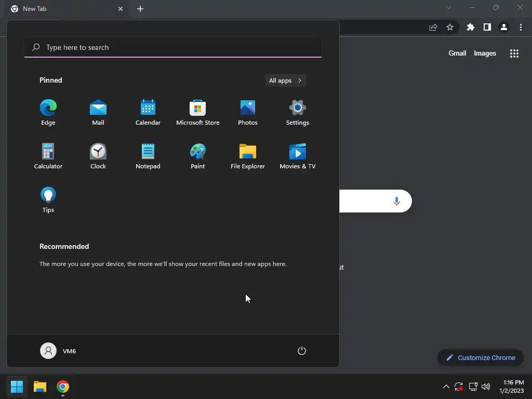Launch Notepad from the Start menu
The width and height of the screenshot is (532, 399).
pyautogui.click(x=148, y=156)
